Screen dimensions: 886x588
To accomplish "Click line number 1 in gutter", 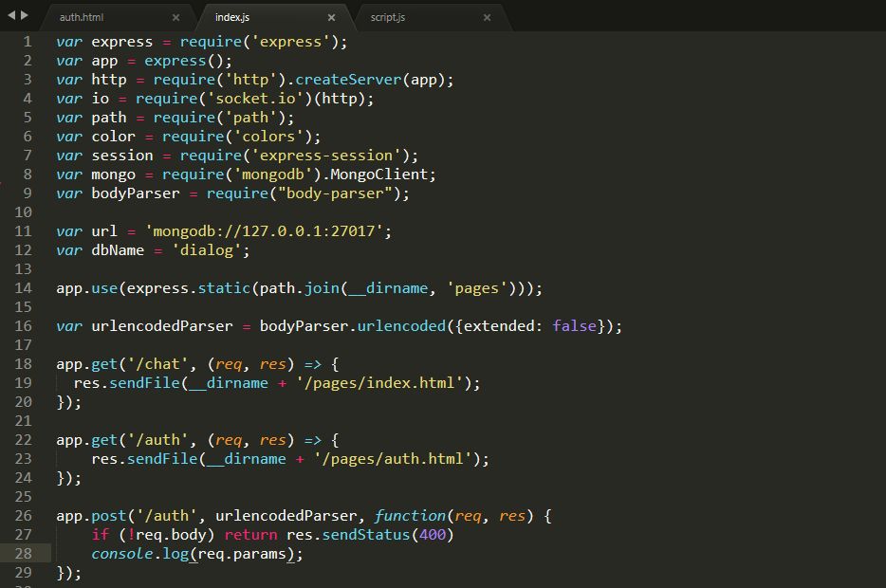I will 28,42.
